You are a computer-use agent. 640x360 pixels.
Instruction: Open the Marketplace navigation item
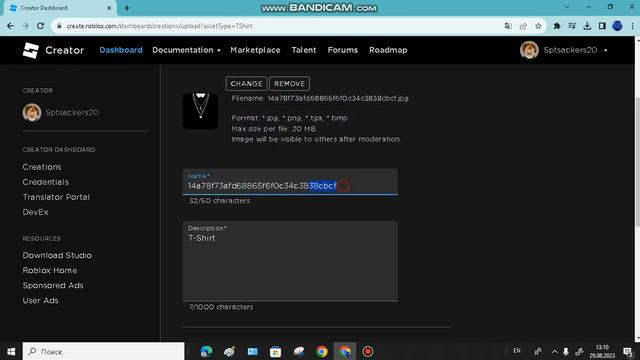(255, 50)
